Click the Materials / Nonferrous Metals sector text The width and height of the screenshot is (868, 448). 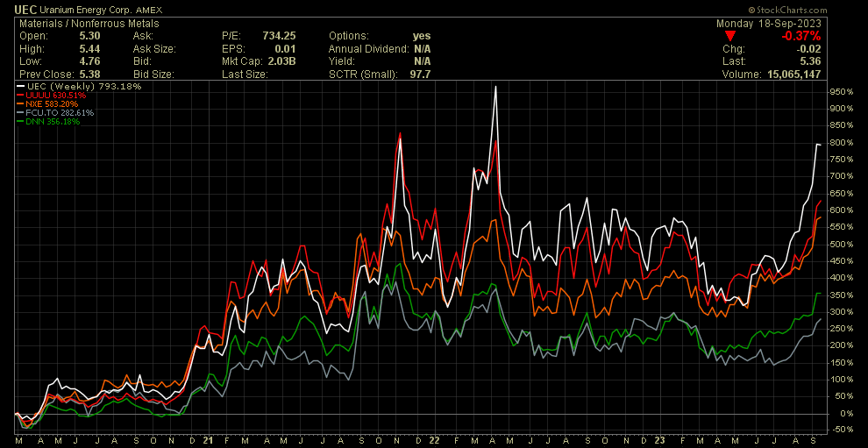(x=89, y=24)
